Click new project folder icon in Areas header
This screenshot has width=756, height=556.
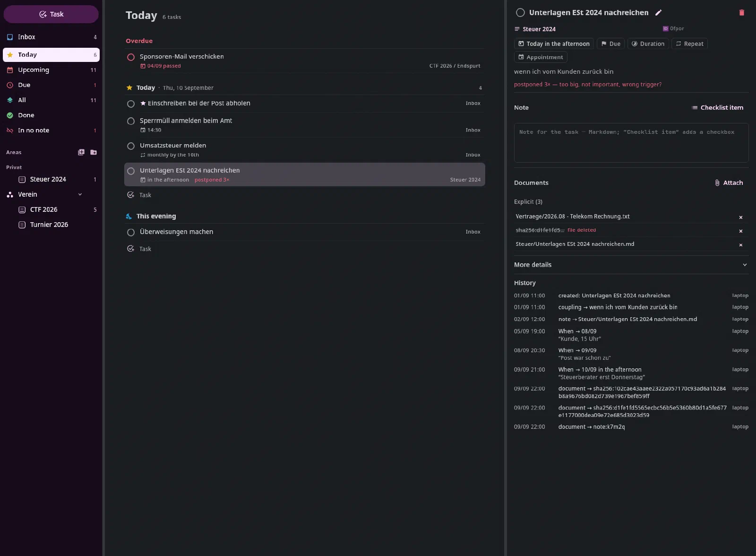(x=94, y=152)
